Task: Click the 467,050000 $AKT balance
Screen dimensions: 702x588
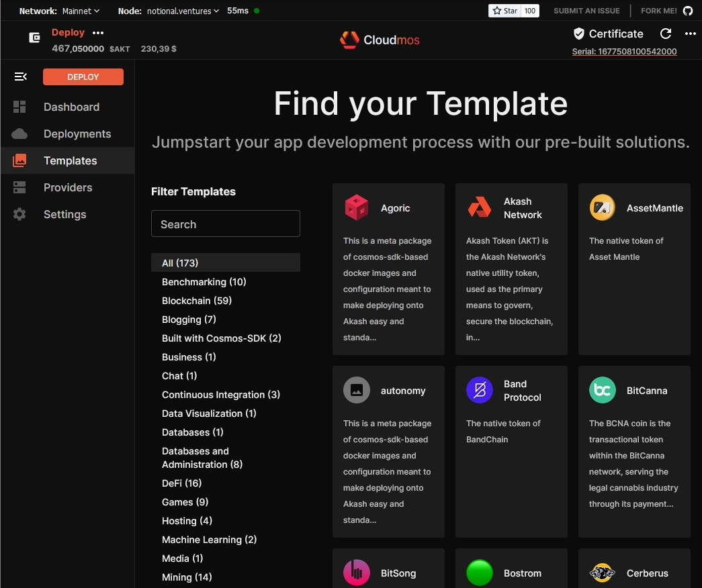Action: (x=91, y=48)
